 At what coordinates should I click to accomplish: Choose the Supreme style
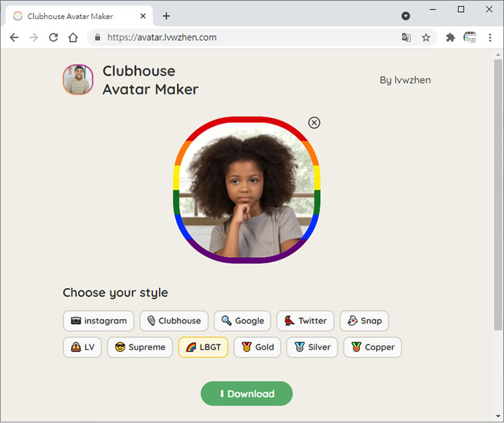(140, 347)
